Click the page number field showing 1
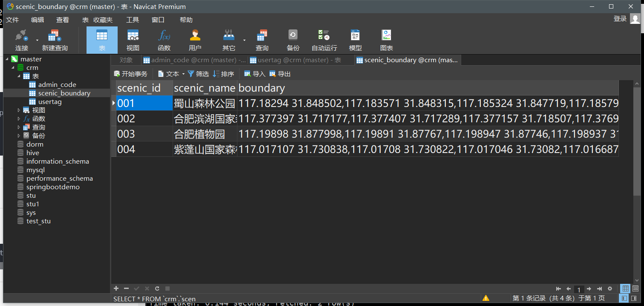This screenshot has height=306, width=644. [579, 289]
